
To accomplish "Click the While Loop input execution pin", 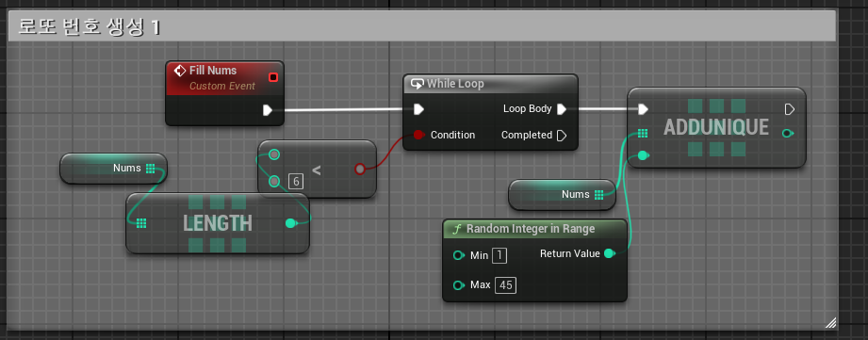I will [419, 109].
